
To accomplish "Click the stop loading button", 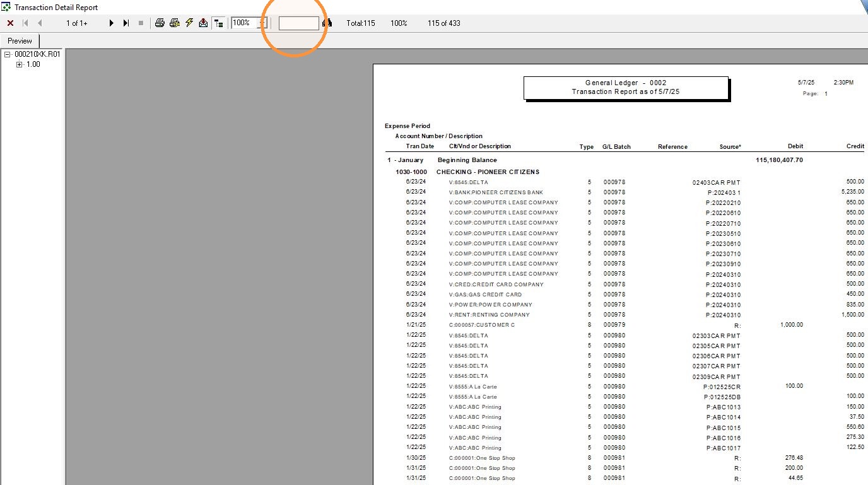I will click(141, 23).
